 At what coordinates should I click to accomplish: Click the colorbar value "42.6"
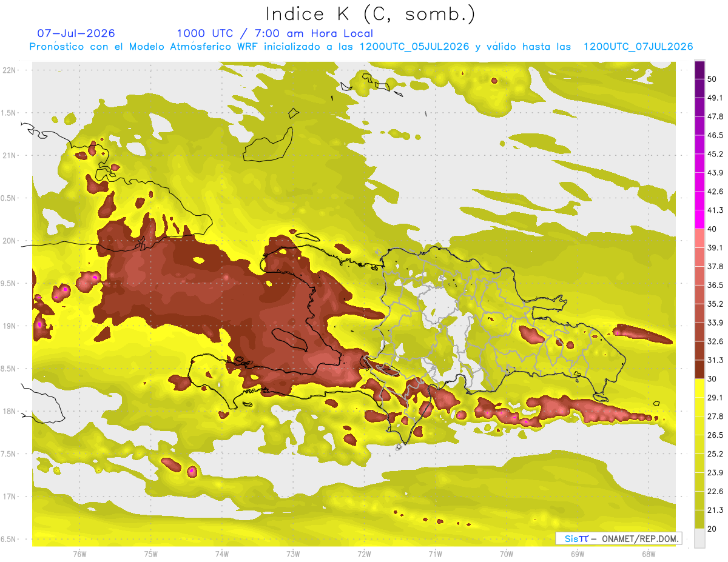[715, 192]
